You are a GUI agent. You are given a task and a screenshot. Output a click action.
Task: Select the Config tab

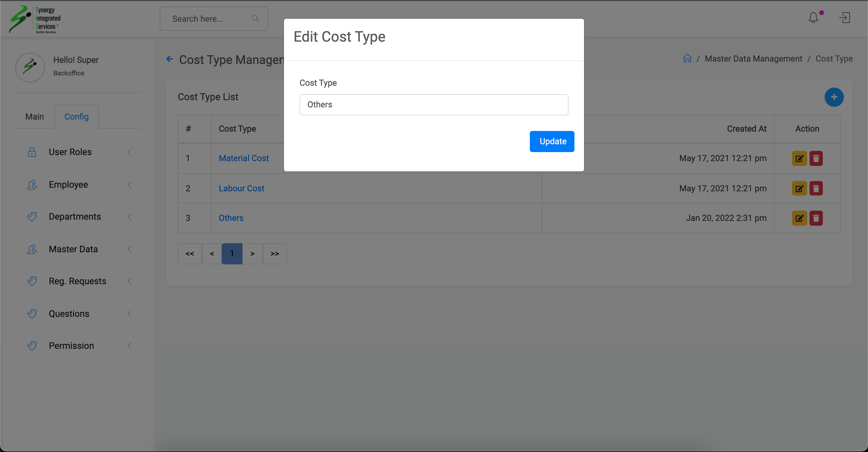(x=77, y=116)
